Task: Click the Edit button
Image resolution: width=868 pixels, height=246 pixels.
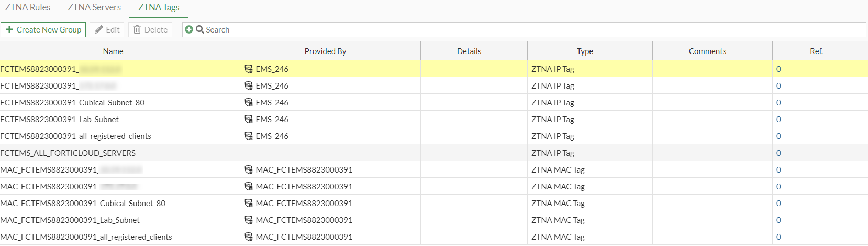Action: 107,30
